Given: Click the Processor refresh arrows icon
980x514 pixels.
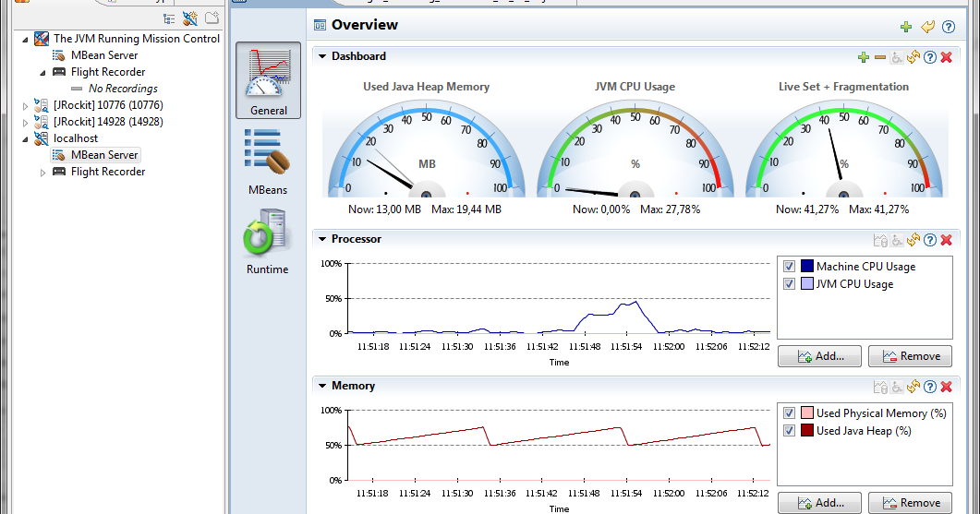Looking at the screenshot, I should pyautogui.click(x=913, y=239).
